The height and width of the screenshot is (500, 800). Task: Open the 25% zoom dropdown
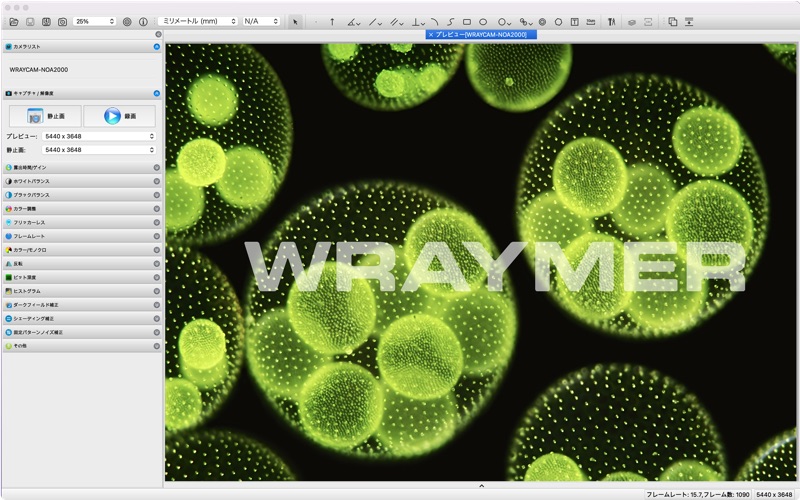click(x=95, y=21)
